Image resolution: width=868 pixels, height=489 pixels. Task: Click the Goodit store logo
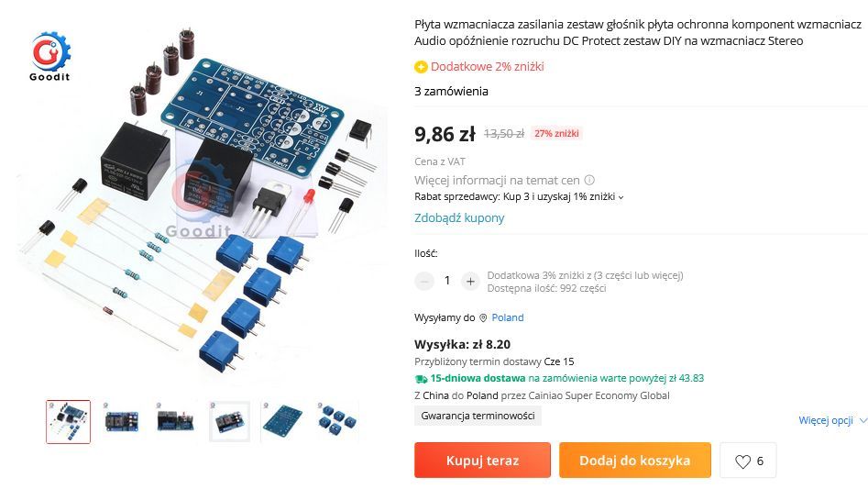click(x=50, y=56)
